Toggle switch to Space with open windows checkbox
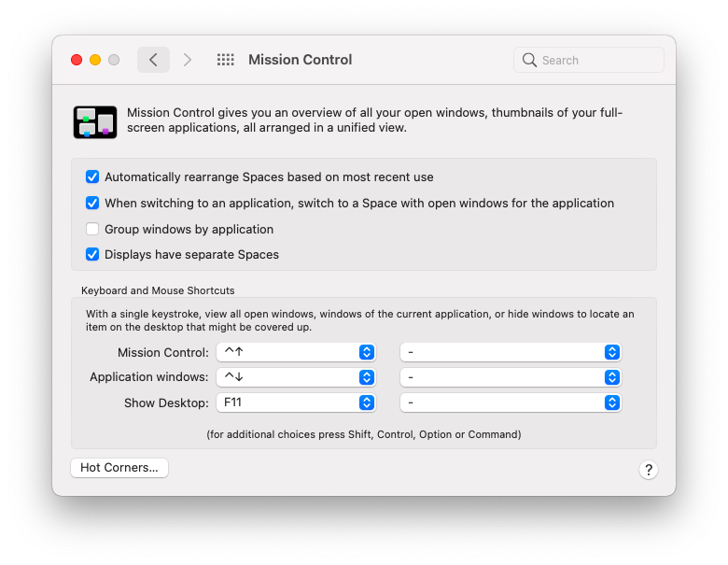The width and height of the screenshot is (728, 565). (92, 203)
